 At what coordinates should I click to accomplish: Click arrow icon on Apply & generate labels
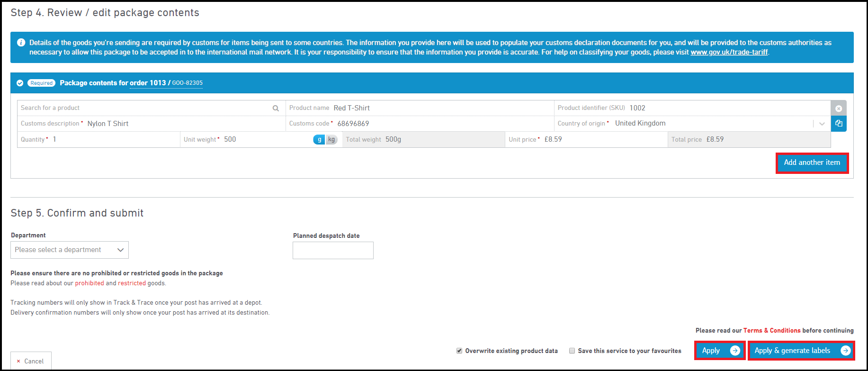coord(845,351)
